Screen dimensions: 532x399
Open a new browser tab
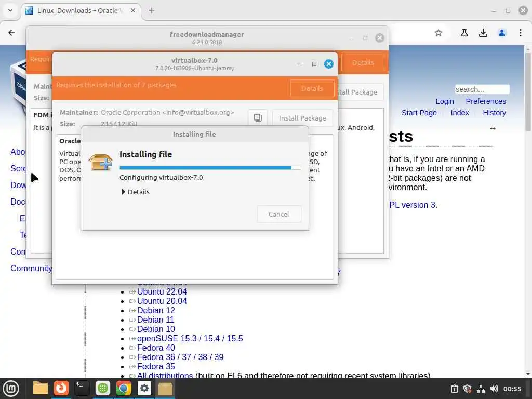[152, 10]
